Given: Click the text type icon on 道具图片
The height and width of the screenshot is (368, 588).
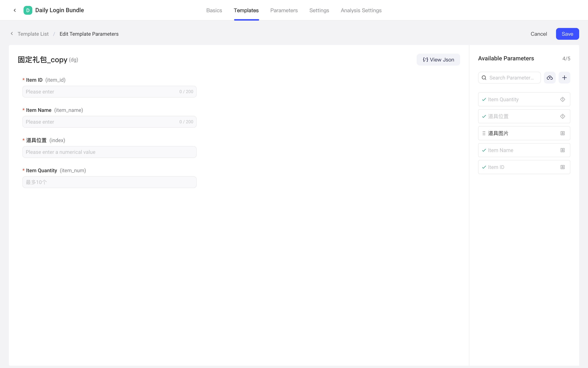Looking at the screenshot, I should 563,133.
